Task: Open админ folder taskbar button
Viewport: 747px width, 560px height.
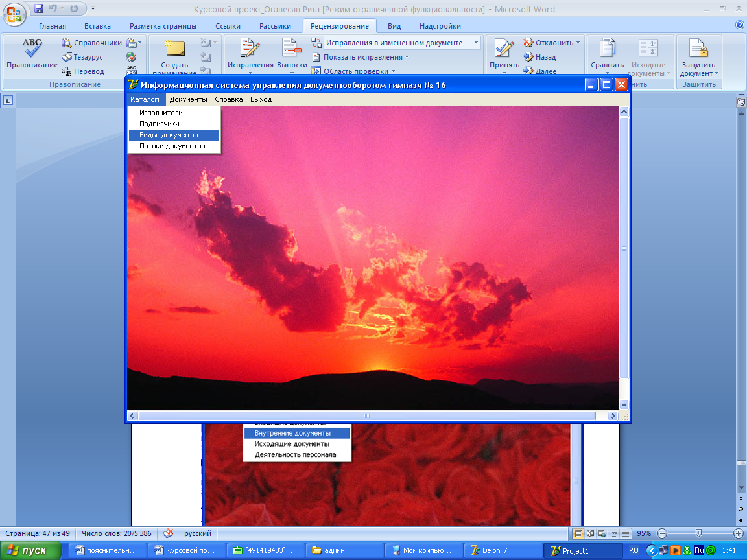Action: coord(344,550)
